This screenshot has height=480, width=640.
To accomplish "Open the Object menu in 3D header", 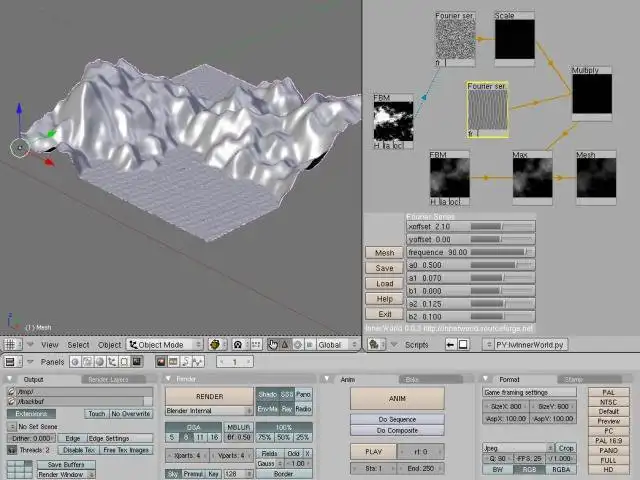I will (x=109, y=345).
